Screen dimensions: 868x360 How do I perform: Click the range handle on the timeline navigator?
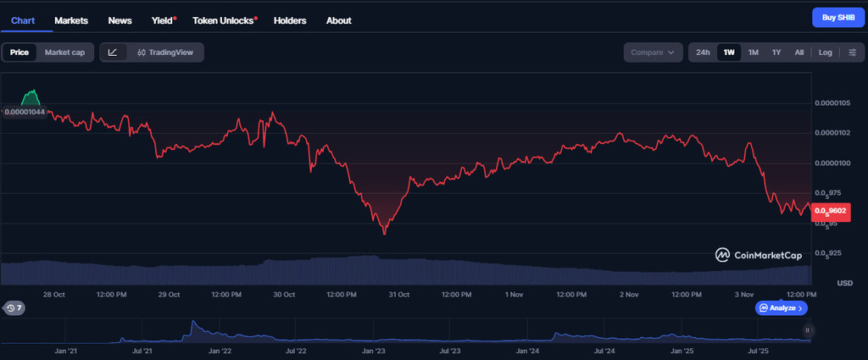click(x=808, y=330)
